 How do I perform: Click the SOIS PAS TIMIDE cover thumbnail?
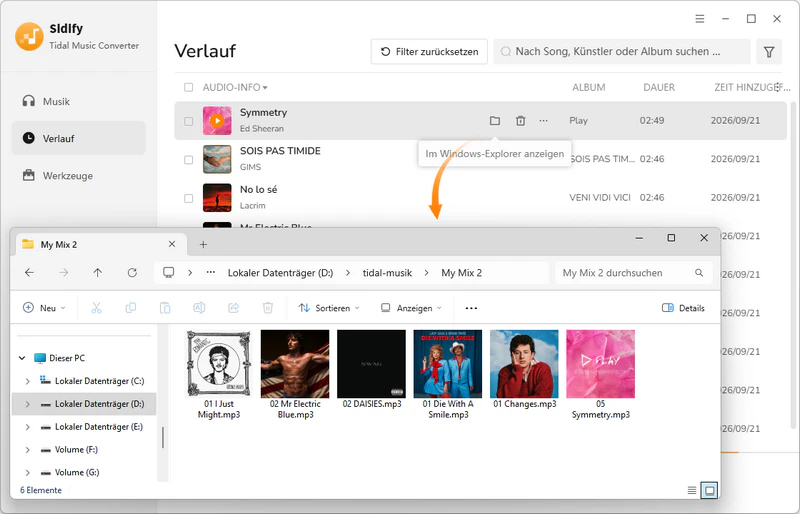pos(217,159)
